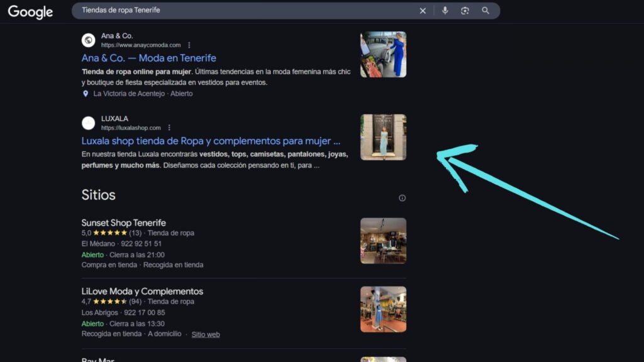Click La Victoria de Acentejo location text
The height and width of the screenshot is (362, 644).
(128, 94)
